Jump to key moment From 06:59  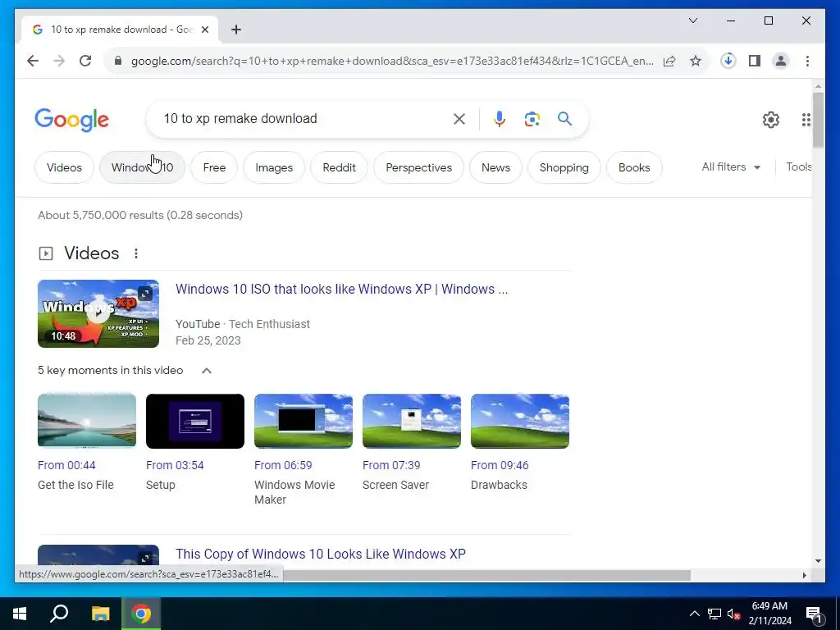coord(283,466)
